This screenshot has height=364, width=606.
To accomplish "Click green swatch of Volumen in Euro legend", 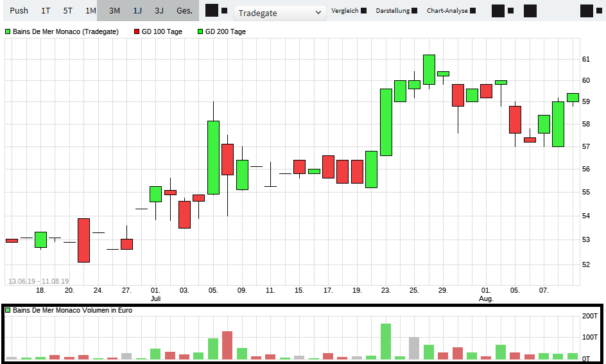I will tap(8, 310).
